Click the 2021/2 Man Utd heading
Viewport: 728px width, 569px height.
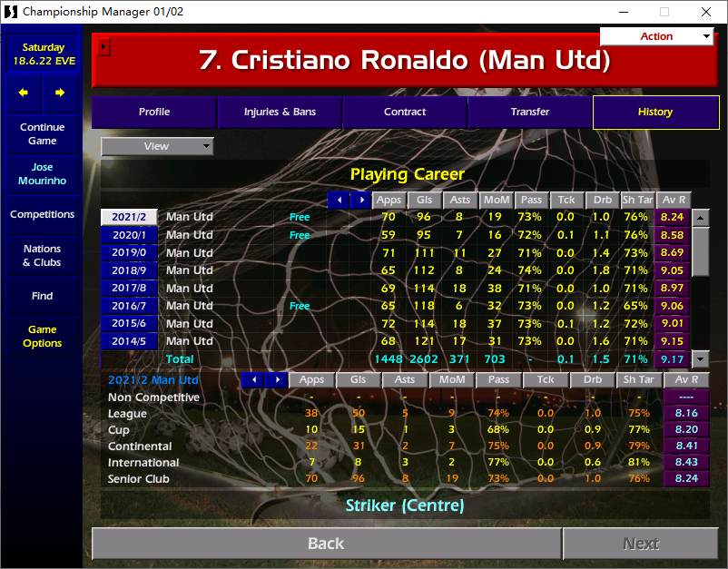[x=153, y=380]
